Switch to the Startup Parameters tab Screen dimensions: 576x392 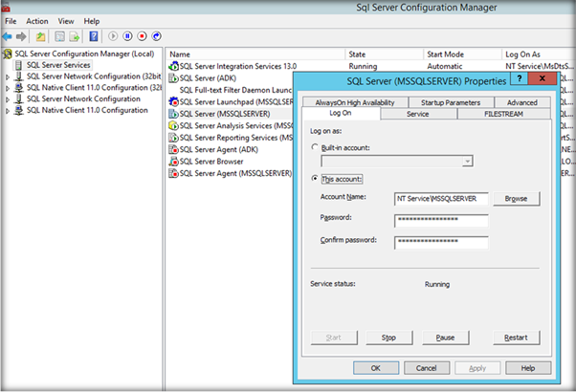click(x=451, y=102)
